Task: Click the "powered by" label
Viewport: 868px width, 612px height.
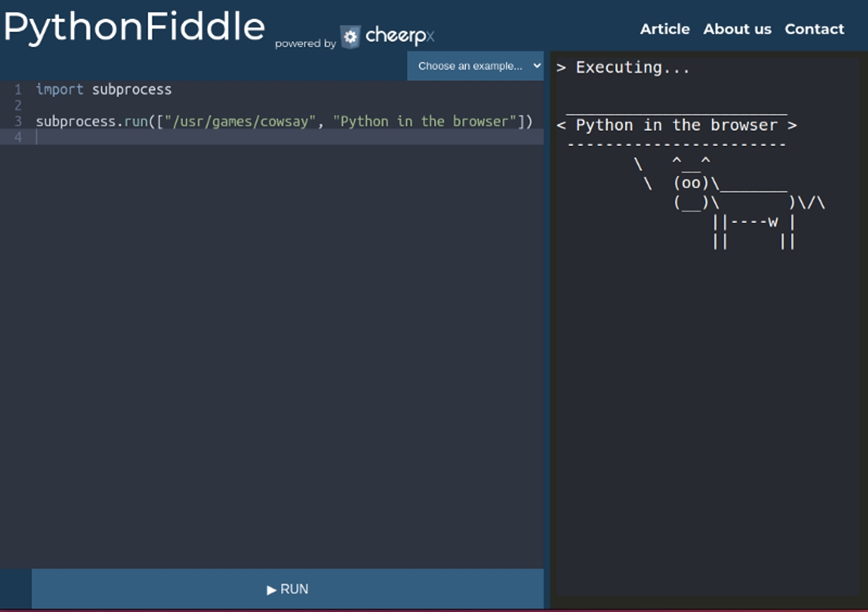Action: tap(305, 44)
